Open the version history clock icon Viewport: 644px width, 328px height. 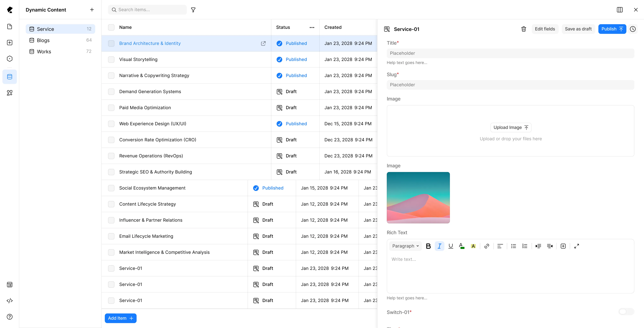(x=633, y=29)
